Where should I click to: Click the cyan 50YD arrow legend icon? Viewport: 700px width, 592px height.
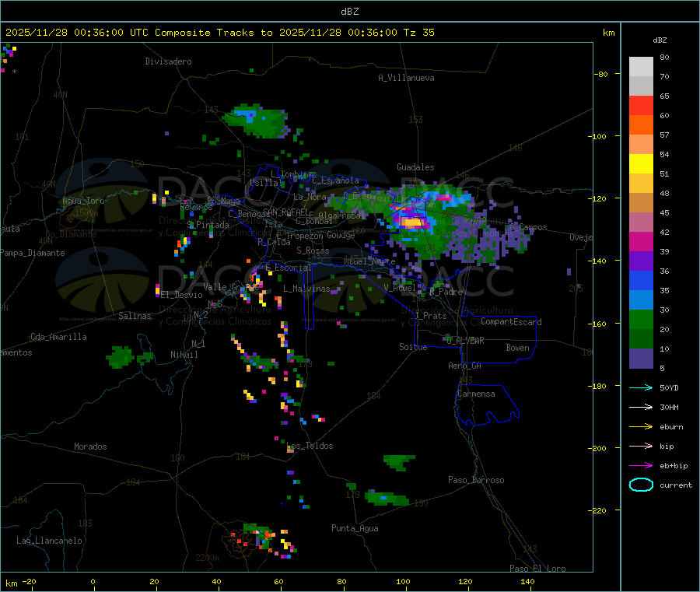click(x=641, y=387)
